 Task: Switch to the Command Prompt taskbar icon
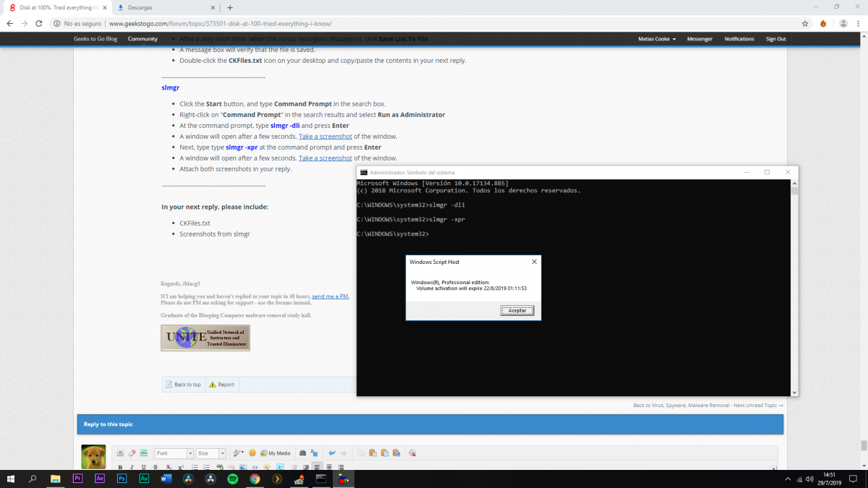click(321, 479)
